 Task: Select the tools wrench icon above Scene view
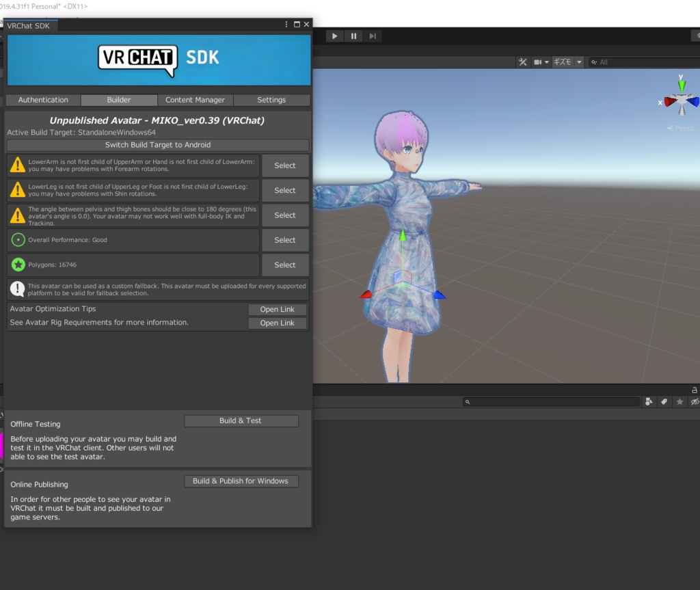point(522,62)
